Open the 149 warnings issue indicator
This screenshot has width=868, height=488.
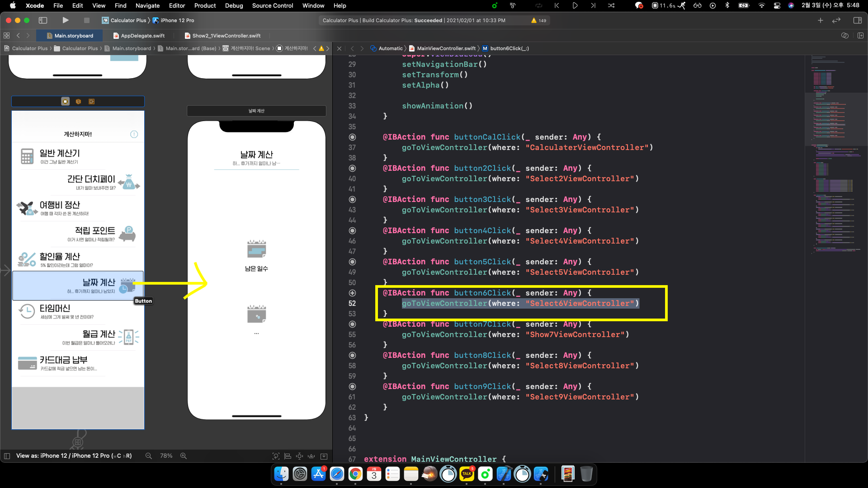coord(539,20)
